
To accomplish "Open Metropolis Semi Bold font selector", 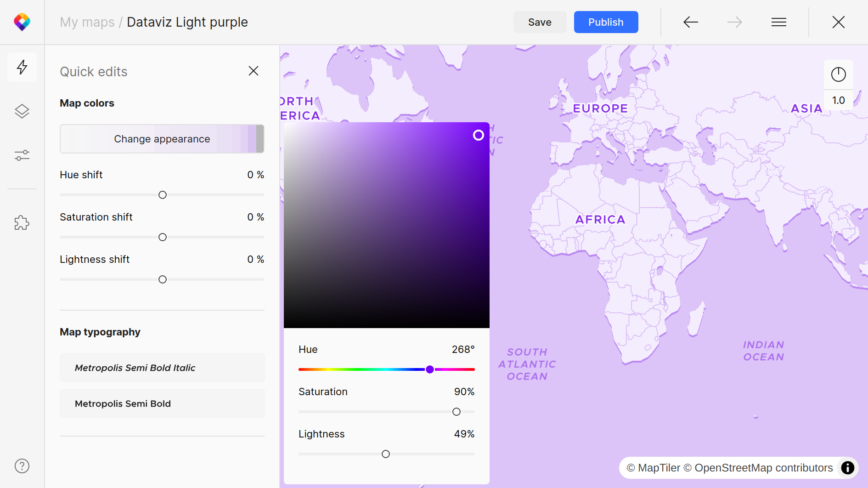I will [x=162, y=403].
